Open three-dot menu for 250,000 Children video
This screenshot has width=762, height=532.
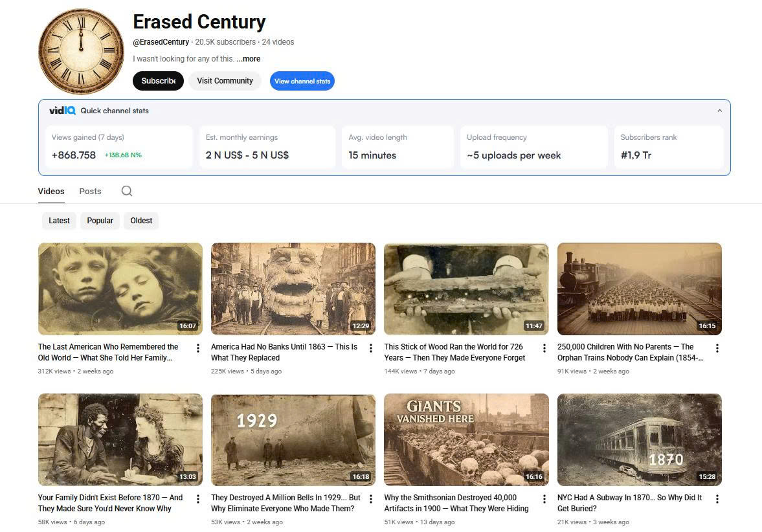pyautogui.click(x=717, y=348)
